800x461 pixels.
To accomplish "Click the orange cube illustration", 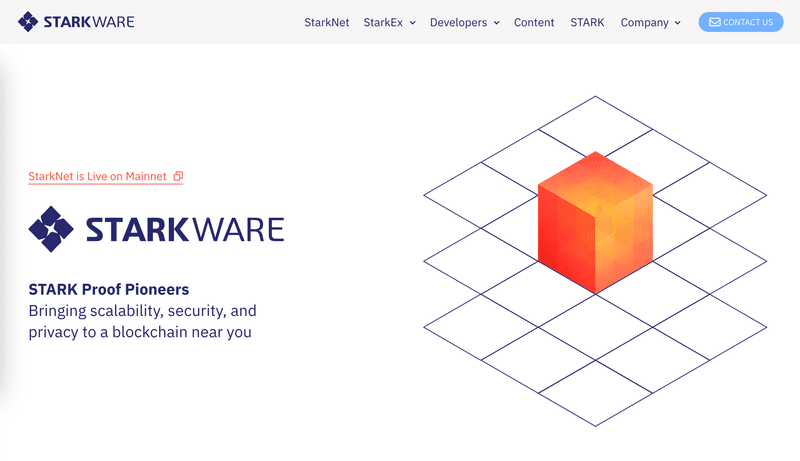I will (x=595, y=222).
